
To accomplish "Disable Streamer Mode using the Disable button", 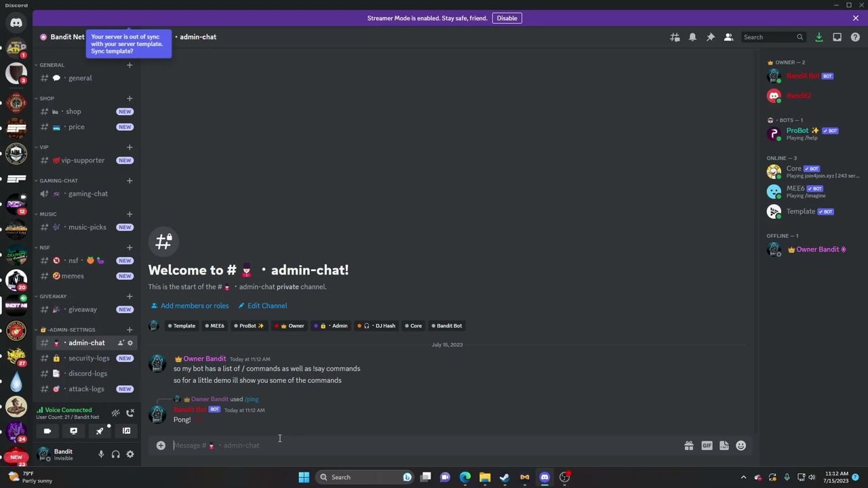I will click(x=507, y=18).
